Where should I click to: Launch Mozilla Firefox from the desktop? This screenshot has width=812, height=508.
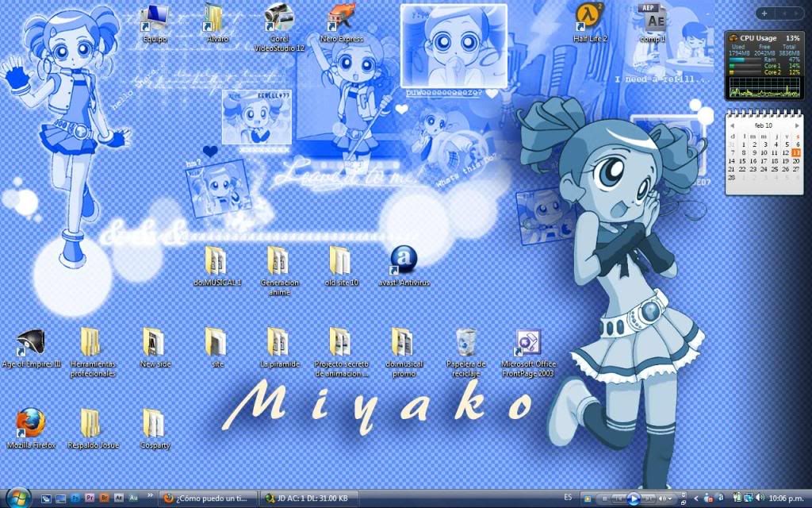[31, 429]
